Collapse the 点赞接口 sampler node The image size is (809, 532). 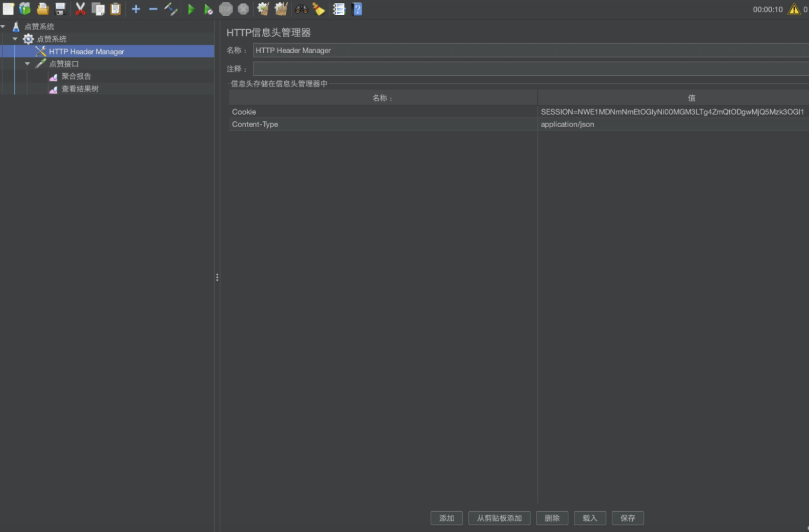pyautogui.click(x=28, y=64)
